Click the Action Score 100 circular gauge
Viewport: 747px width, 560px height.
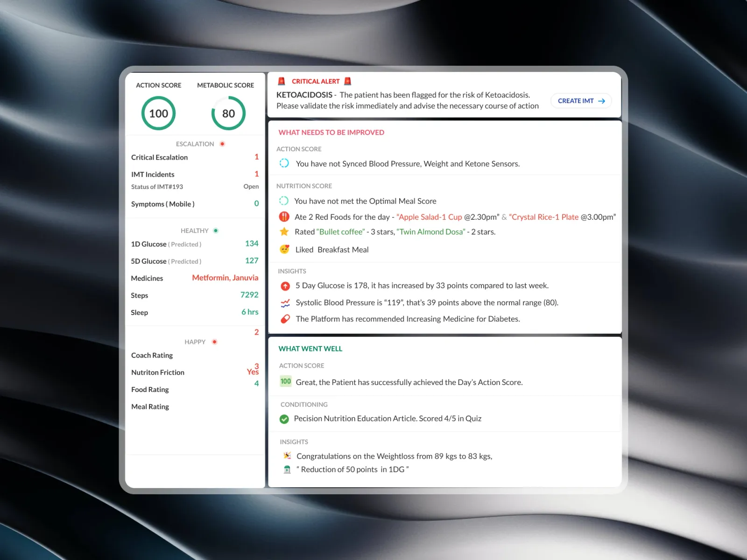(x=159, y=113)
